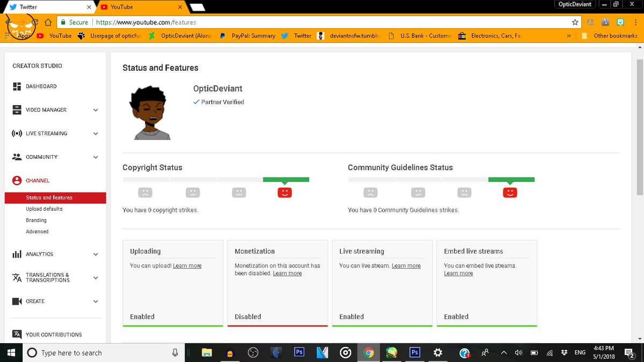Image resolution: width=644 pixels, height=362 pixels.
Task: Click the green extension icon in Chrome toolbar
Action: point(620,23)
